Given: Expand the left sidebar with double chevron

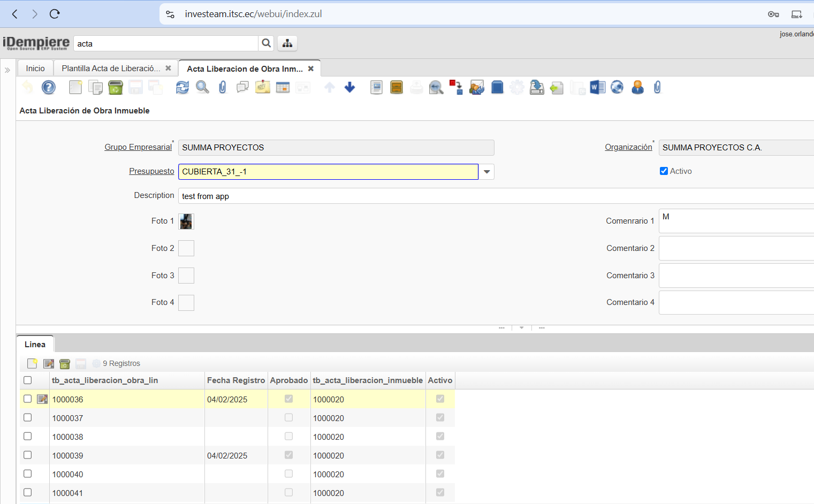Looking at the screenshot, I should point(7,70).
